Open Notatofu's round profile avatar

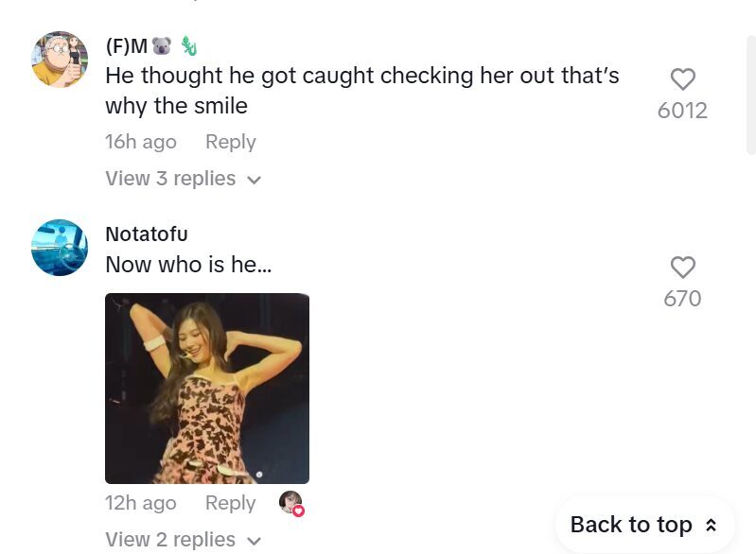click(x=60, y=248)
